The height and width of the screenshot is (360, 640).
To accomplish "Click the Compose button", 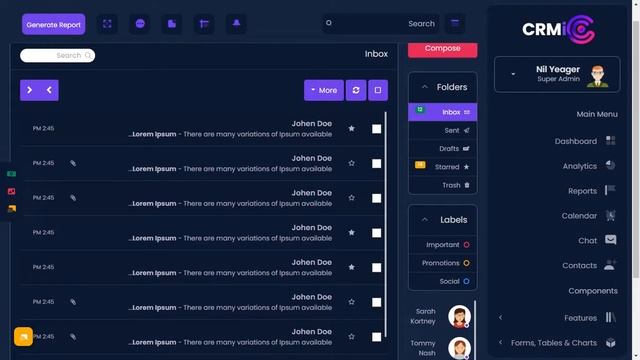I will pos(442,49).
